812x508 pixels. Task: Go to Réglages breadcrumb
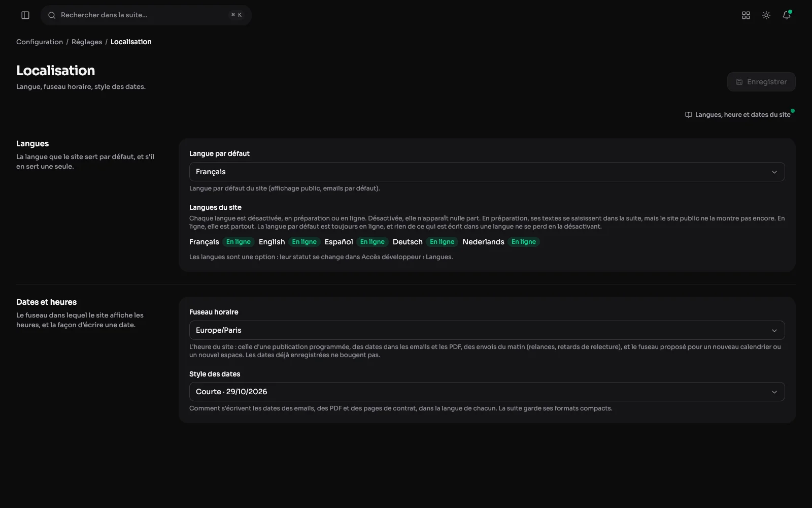pyautogui.click(x=87, y=42)
